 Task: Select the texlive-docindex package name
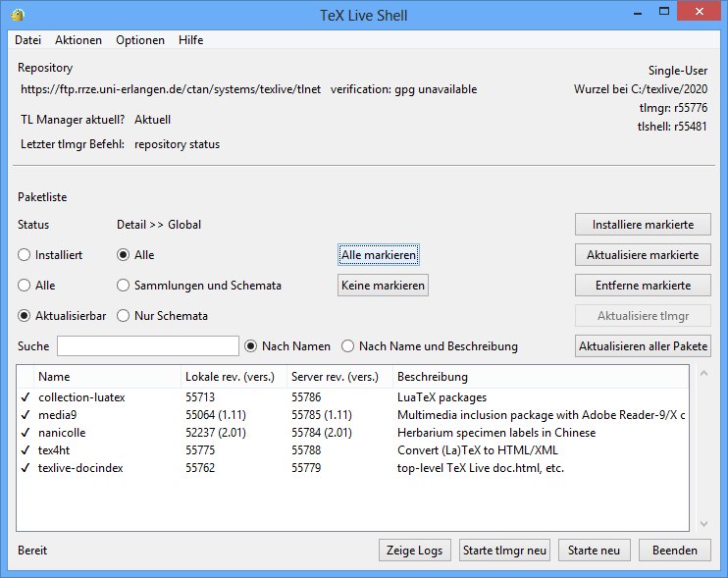tap(80, 468)
